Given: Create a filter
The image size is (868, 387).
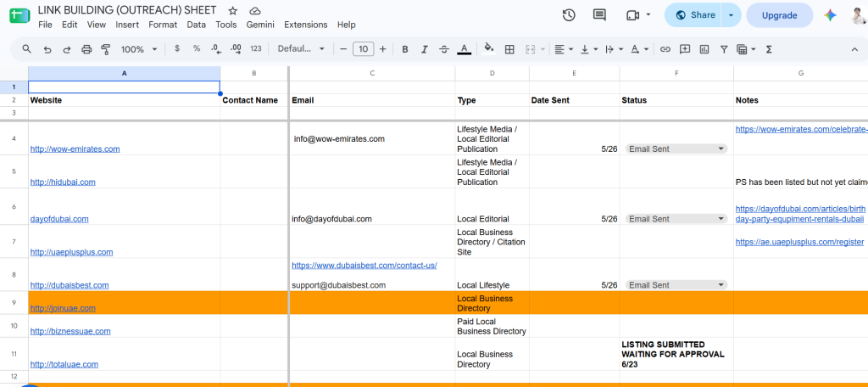Looking at the screenshot, I should 724,49.
